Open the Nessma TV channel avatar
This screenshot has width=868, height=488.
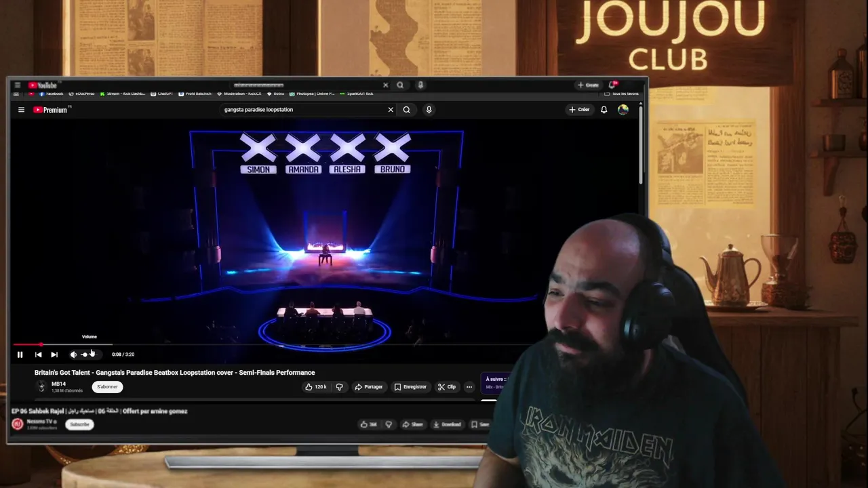[x=18, y=424]
